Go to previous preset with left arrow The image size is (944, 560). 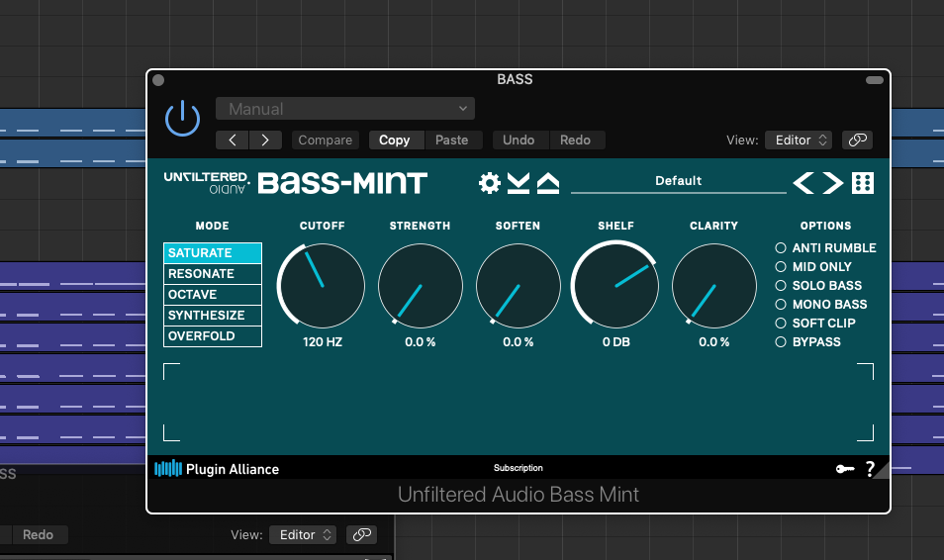[x=232, y=140]
